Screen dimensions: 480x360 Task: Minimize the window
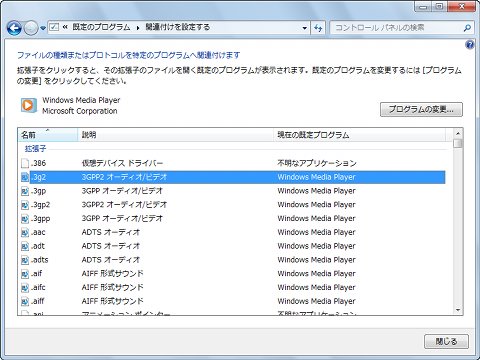423,7
